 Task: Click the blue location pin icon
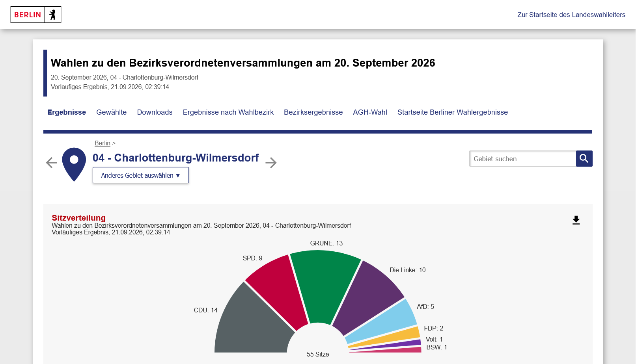tap(74, 164)
